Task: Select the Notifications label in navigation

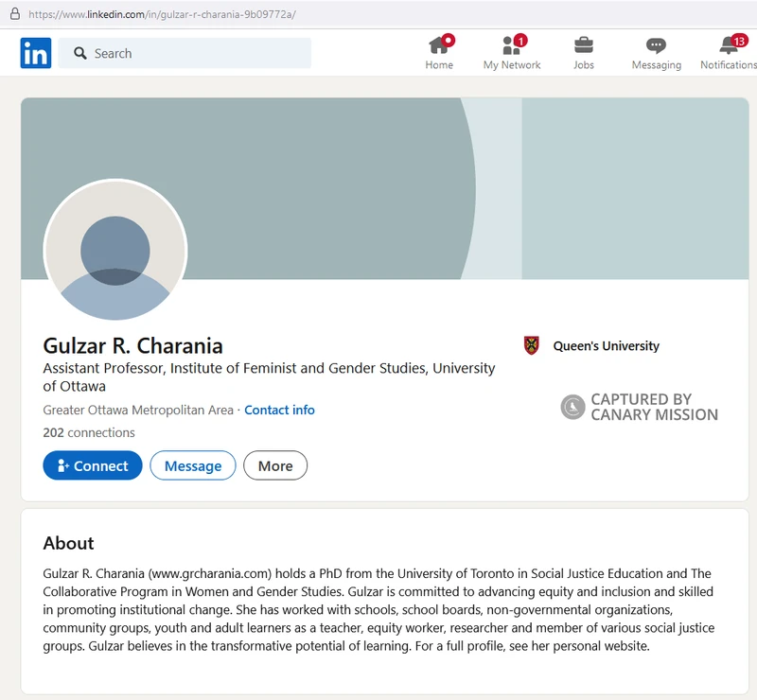Action: click(729, 64)
